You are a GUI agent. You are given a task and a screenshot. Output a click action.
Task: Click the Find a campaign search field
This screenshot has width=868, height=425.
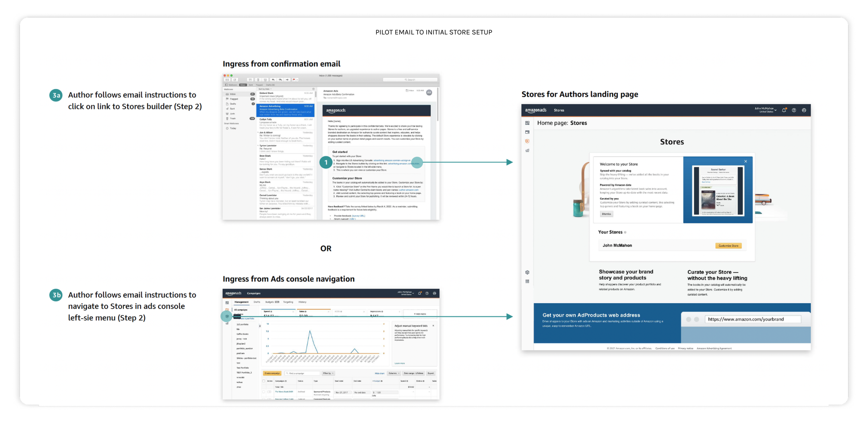[x=302, y=373]
